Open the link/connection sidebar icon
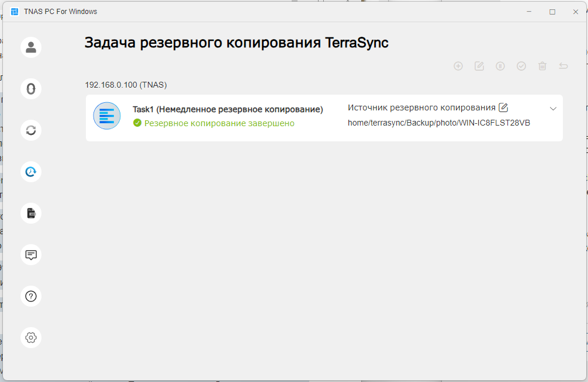This screenshot has width=588, height=382. (x=31, y=89)
